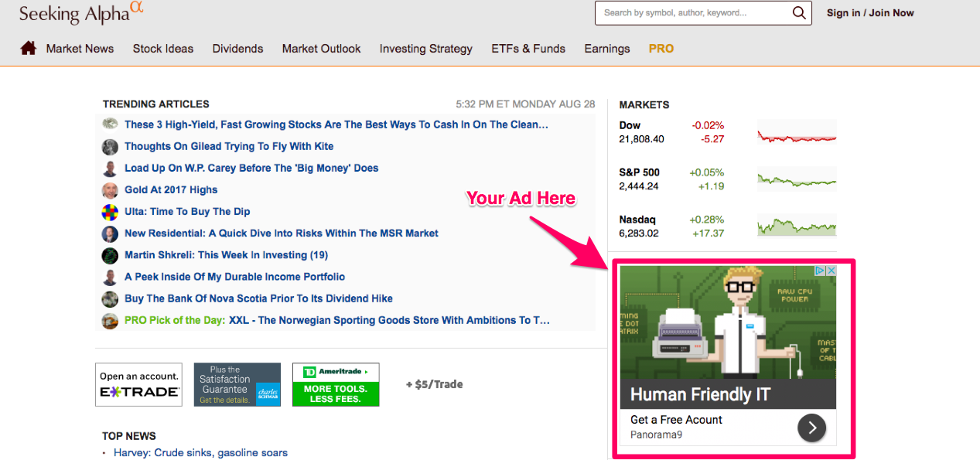The image size is (980, 460).
Task: Open 'Gold At 2017 Highs' article
Action: pyautogui.click(x=171, y=189)
